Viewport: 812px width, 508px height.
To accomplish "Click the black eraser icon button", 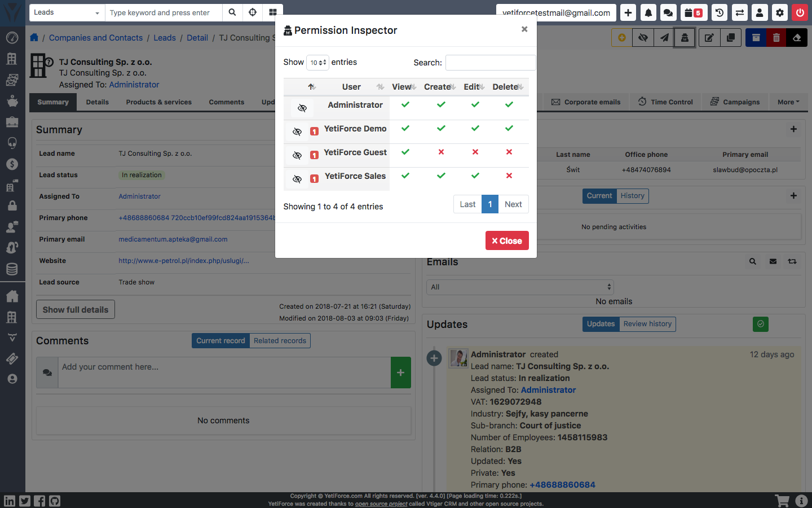I will click(x=797, y=38).
